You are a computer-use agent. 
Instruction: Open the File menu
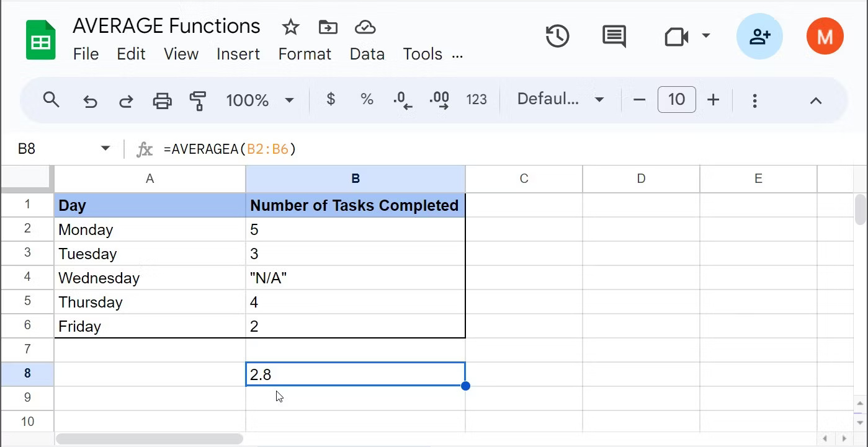86,55
